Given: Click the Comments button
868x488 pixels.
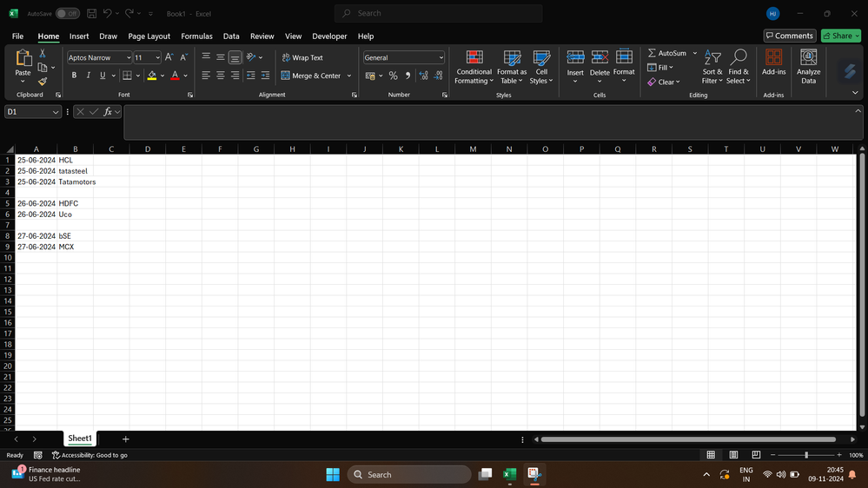Looking at the screenshot, I should pyautogui.click(x=790, y=36).
